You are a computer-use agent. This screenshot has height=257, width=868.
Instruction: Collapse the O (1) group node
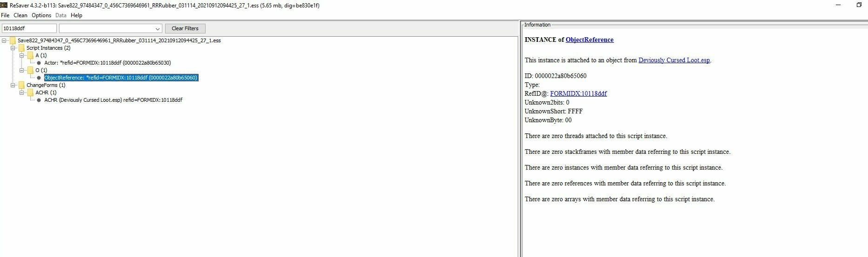22,70
